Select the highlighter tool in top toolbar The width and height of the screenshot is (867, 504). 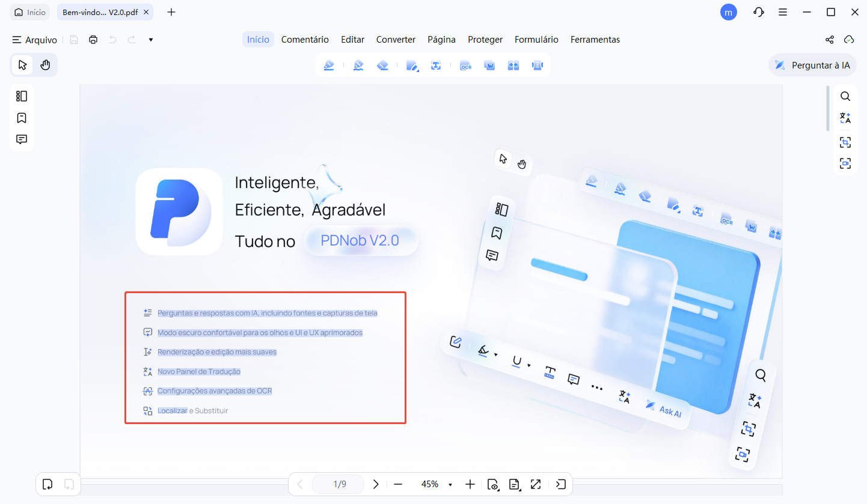click(x=329, y=65)
